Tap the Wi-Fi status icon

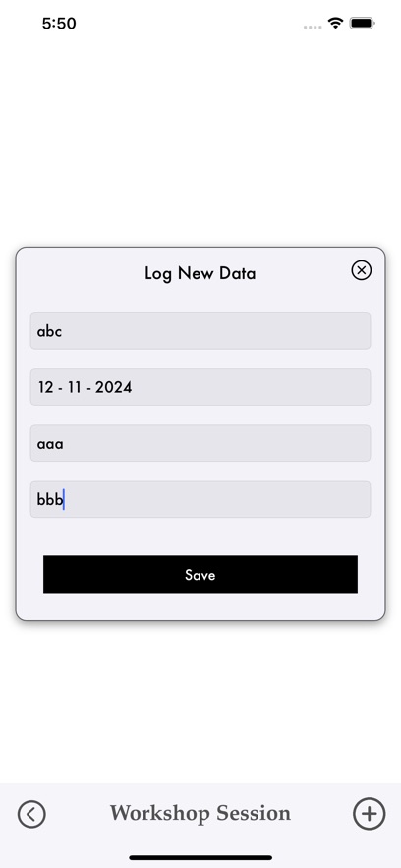335,23
